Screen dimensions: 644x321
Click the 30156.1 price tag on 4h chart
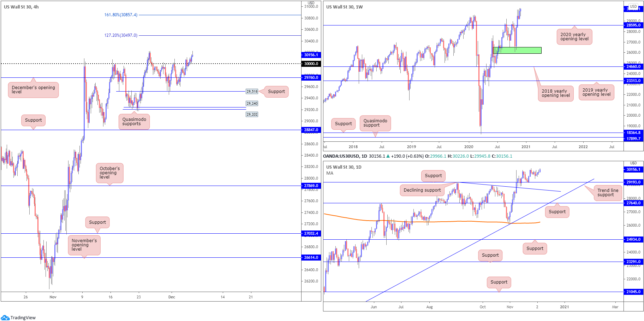311,55
